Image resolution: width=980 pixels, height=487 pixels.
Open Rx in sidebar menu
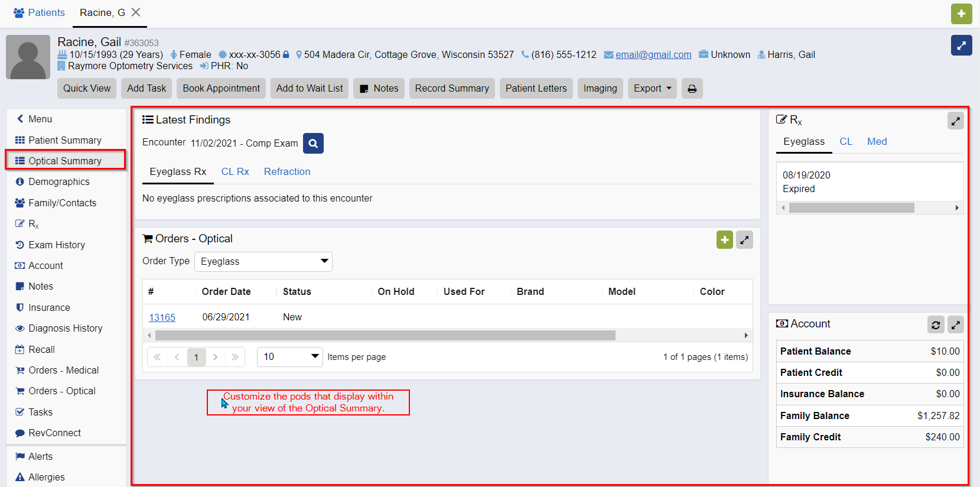point(66,224)
